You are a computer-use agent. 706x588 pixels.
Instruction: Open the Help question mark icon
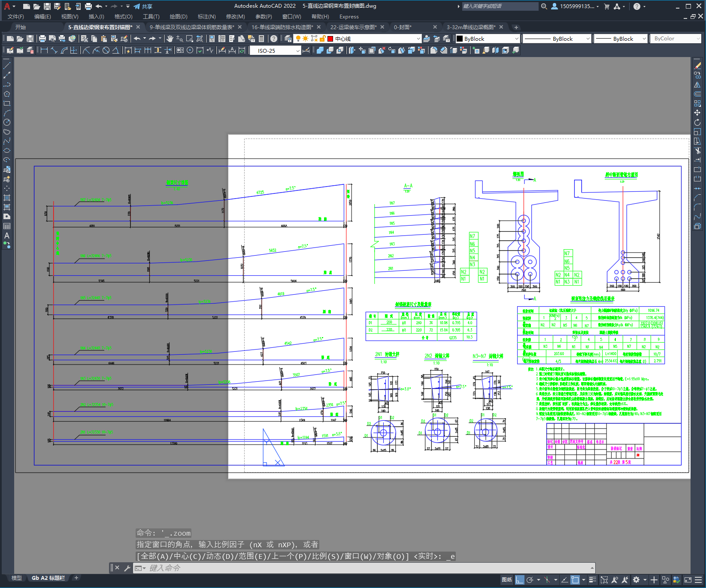pos(273,39)
